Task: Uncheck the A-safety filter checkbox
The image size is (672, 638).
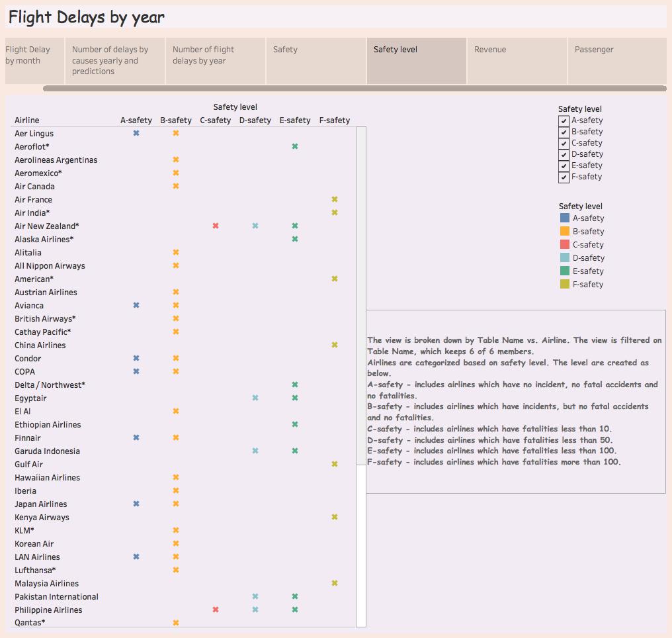Action: pyautogui.click(x=564, y=121)
